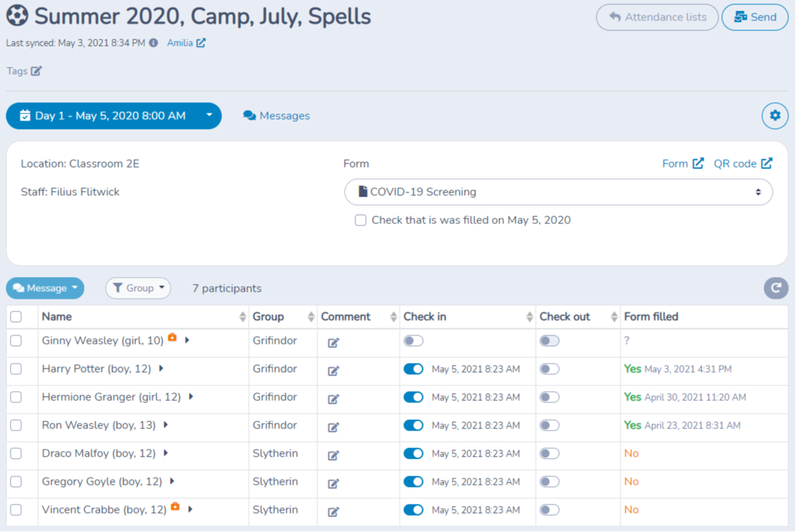Edit tags pencil icon
The height and width of the screenshot is (532, 796).
pos(36,70)
